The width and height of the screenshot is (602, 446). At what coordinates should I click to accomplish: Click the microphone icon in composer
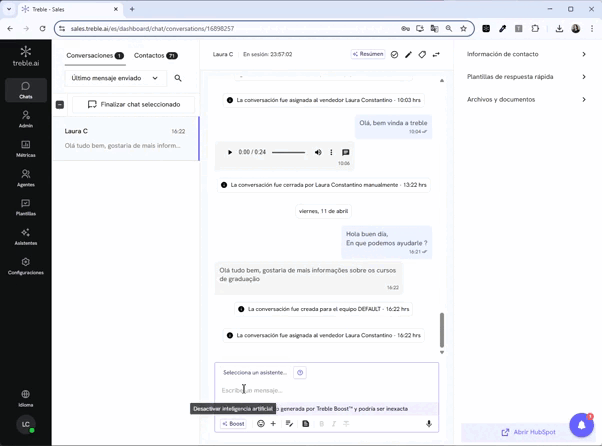pyautogui.click(x=429, y=424)
